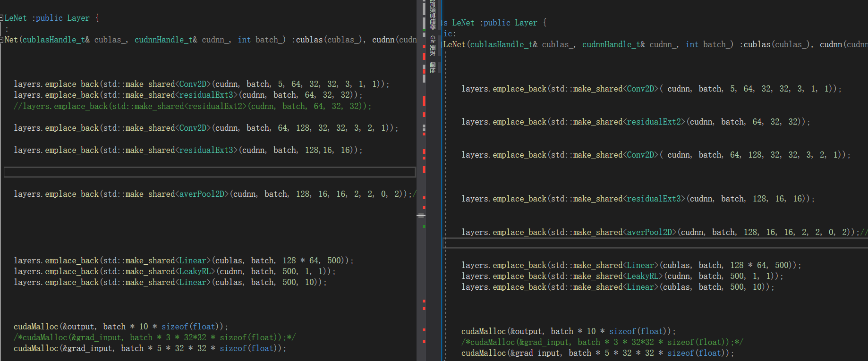Click the "ic:" access specifier line in right editor
Screen dimensions: 868x361
coord(450,34)
